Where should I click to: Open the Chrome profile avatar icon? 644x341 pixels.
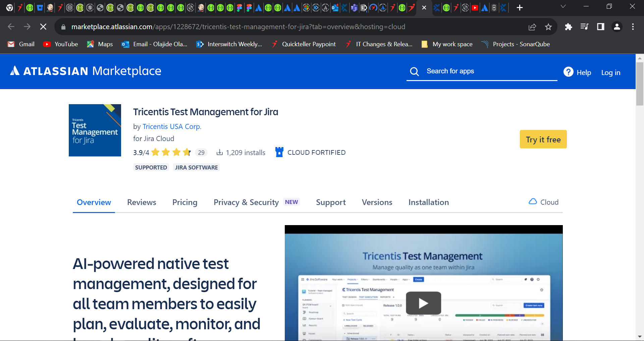coord(617,27)
